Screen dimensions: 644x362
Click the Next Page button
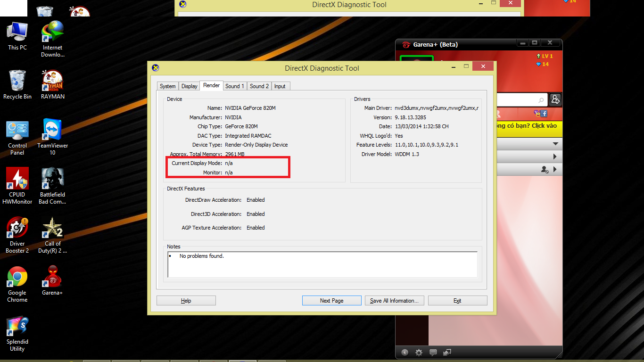(332, 301)
